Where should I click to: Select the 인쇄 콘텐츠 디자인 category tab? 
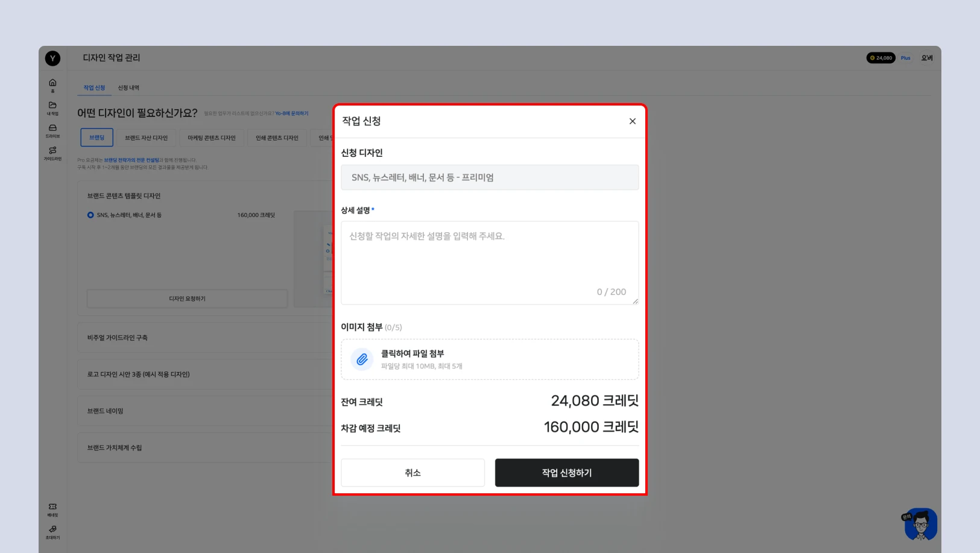click(277, 138)
